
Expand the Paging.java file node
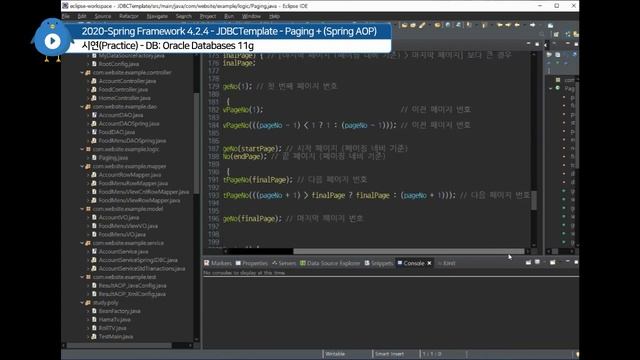point(88,158)
